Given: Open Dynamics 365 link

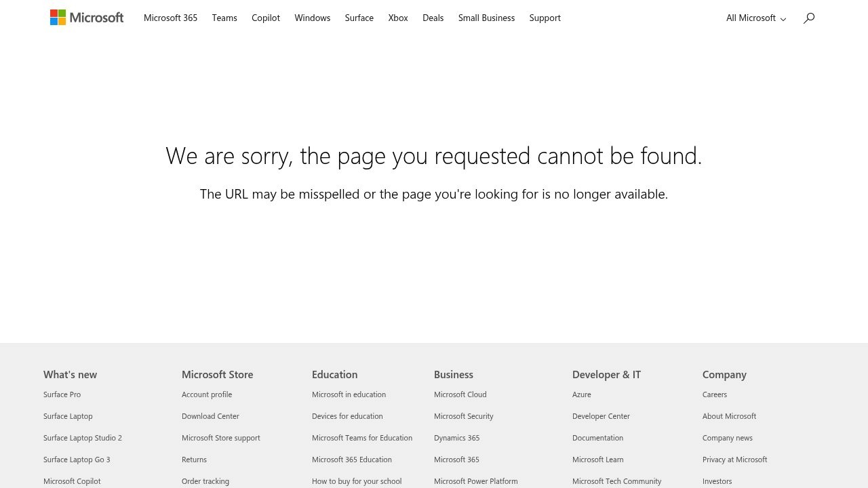Looking at the screenshot, I should pos(456,438).
